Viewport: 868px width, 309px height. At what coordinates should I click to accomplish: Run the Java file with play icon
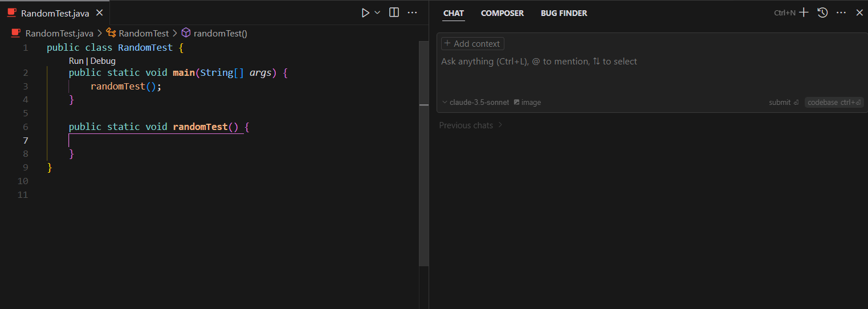(x=365, y=13)
